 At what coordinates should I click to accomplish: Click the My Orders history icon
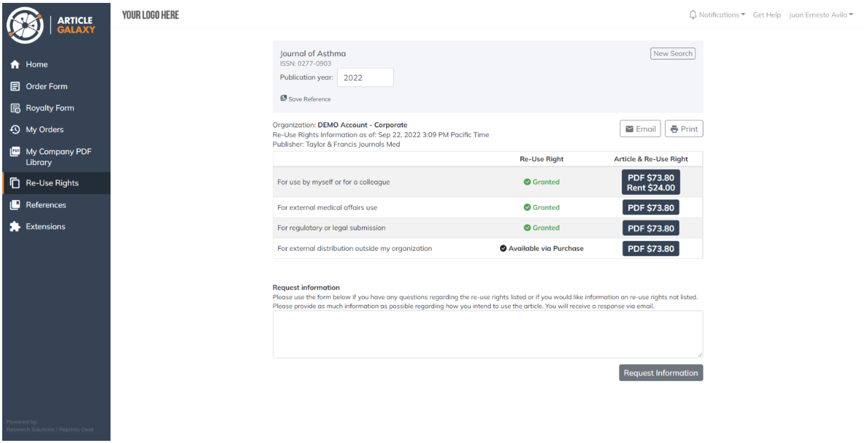[x=15, y=129]
